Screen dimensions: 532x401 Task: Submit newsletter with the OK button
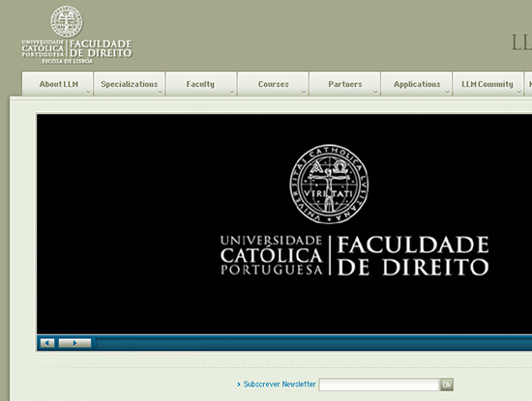click(447, 385)
